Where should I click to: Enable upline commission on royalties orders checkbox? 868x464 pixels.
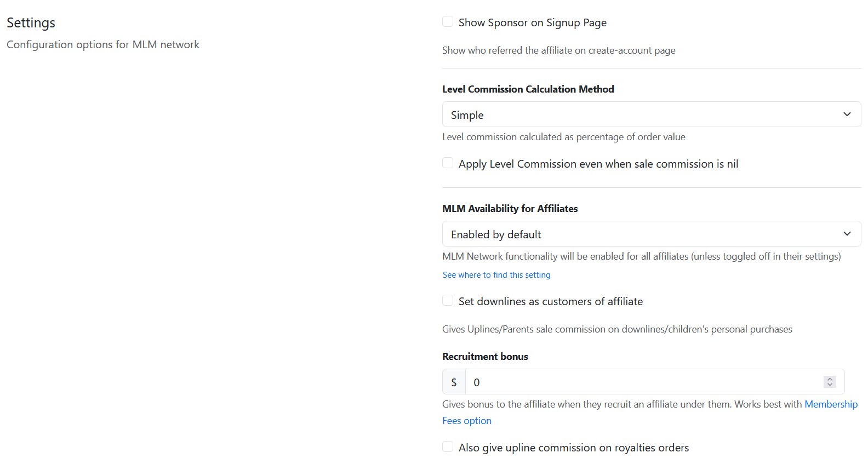(x=448, y=447)
